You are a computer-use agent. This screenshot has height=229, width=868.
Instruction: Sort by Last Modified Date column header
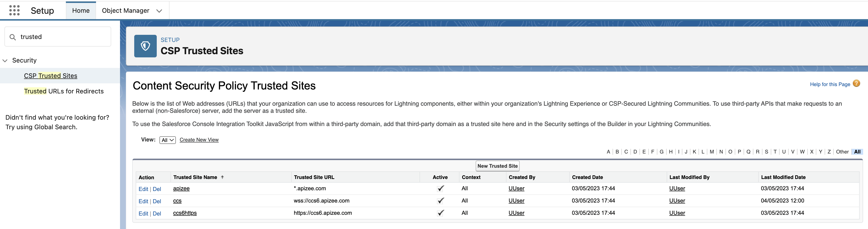(783, 177)
